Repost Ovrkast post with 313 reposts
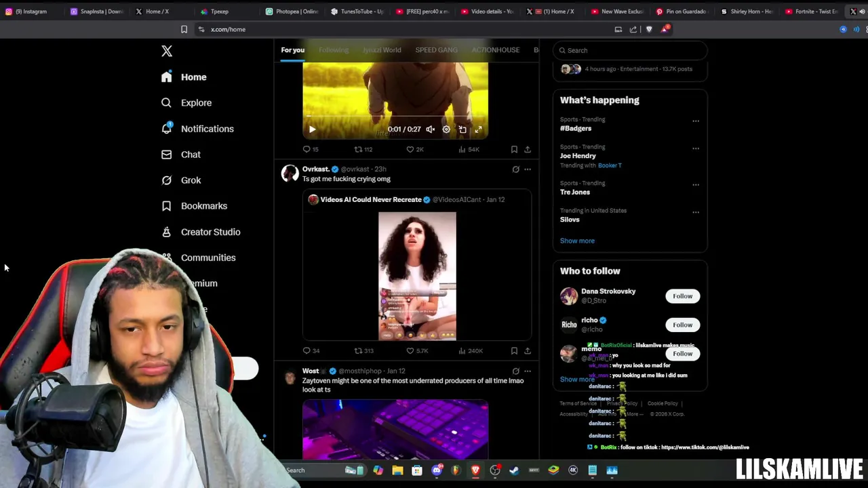 pyautogui.click(x=363, y=351)
